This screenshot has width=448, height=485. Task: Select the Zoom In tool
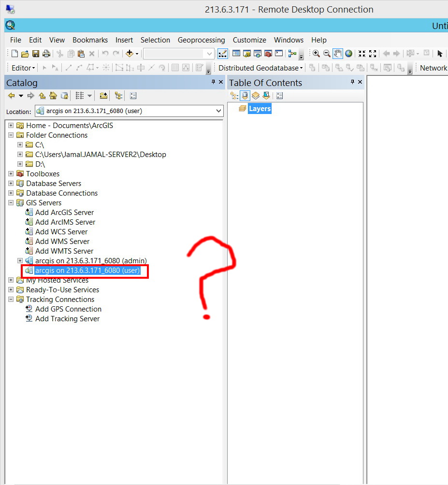(x=316, y=54)
